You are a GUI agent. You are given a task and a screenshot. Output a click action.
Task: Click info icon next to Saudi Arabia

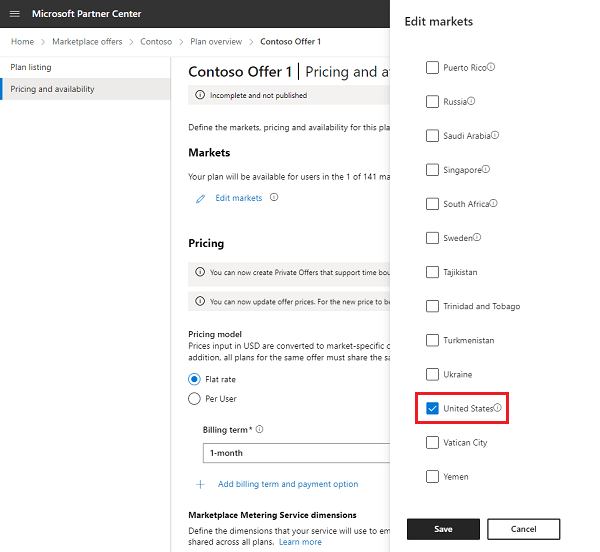pos(495,135)
